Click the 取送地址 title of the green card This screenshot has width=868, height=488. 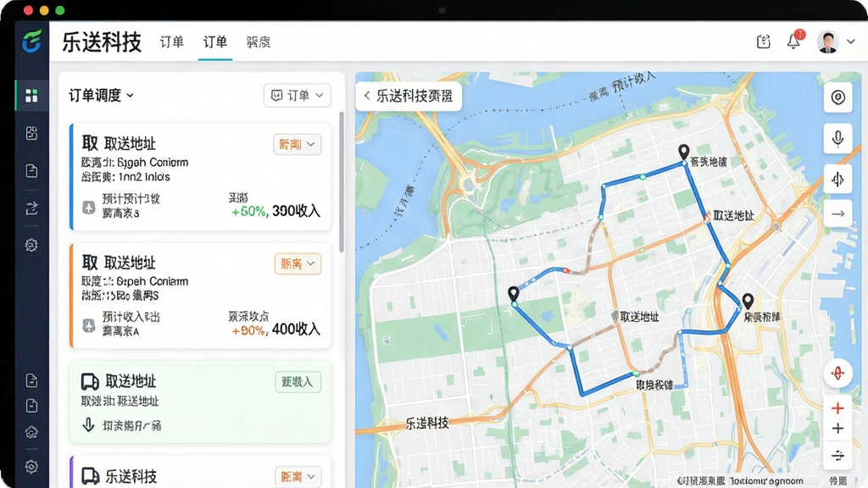click(x=131, y=381)
